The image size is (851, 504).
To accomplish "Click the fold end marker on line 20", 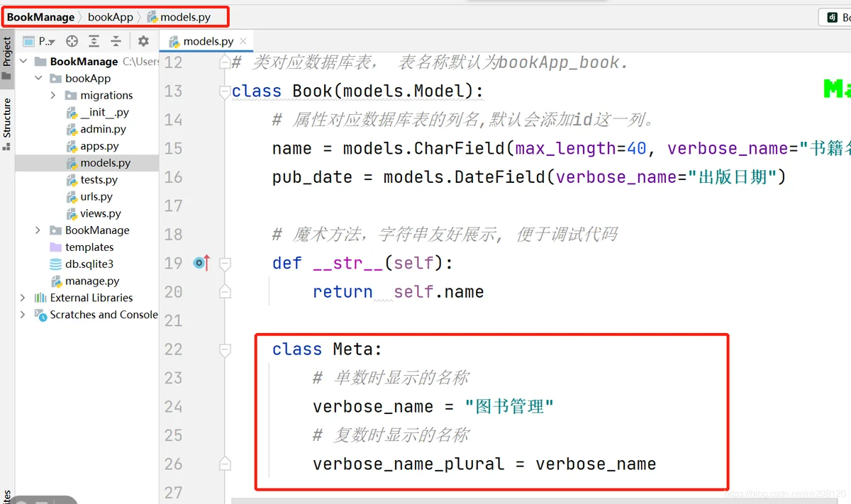I will (225, 292).
